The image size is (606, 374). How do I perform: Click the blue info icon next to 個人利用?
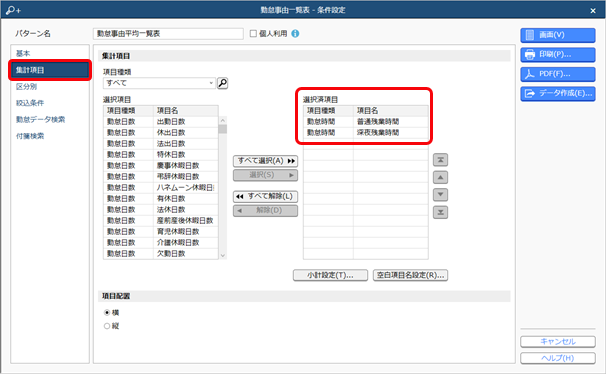click(x=295, y=34)
